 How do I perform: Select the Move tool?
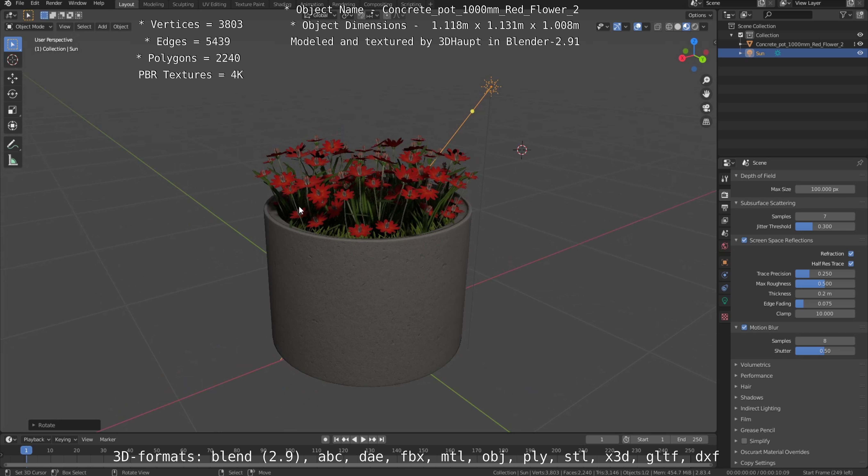[x=13, y=78]
